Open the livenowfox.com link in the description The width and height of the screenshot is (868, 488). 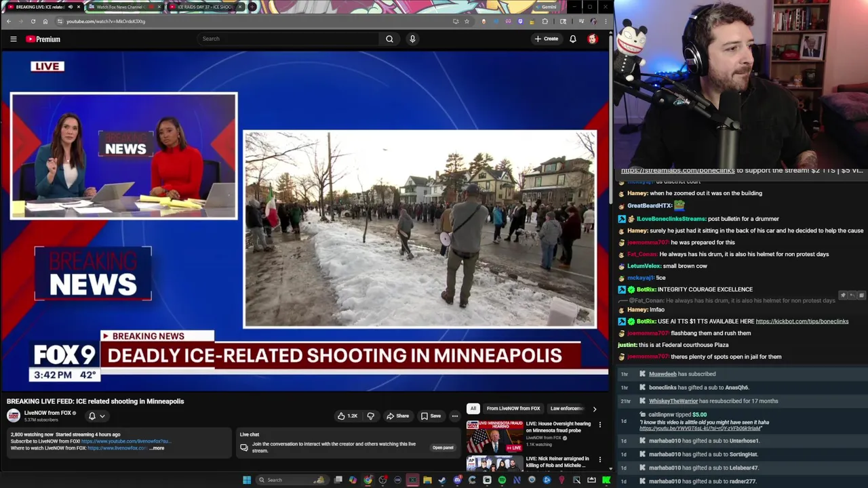click(117, 448)
